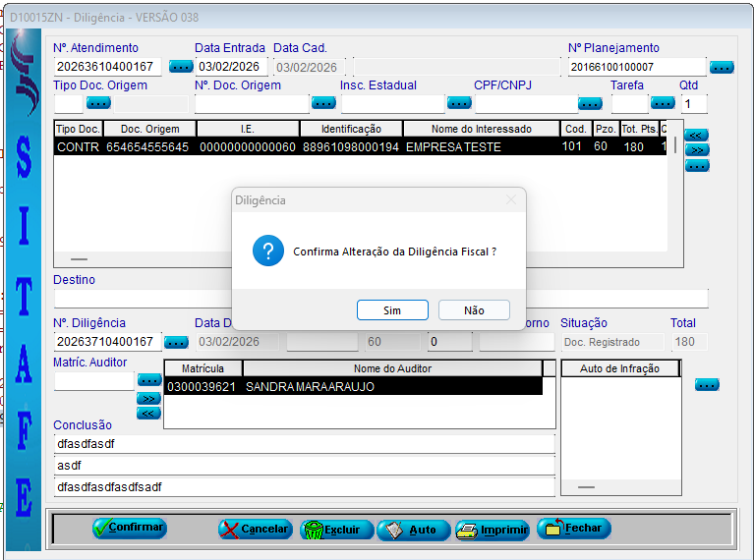Click the Data Entrada date field
The height and width of the screenshot is (560, 754).
click(231, 67)
